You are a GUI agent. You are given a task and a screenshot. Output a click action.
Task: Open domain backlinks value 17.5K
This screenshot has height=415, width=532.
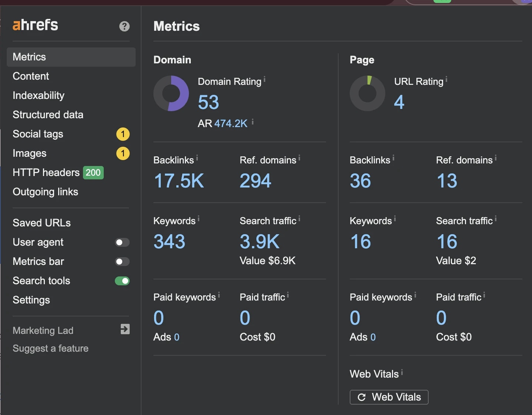point(179,181)
